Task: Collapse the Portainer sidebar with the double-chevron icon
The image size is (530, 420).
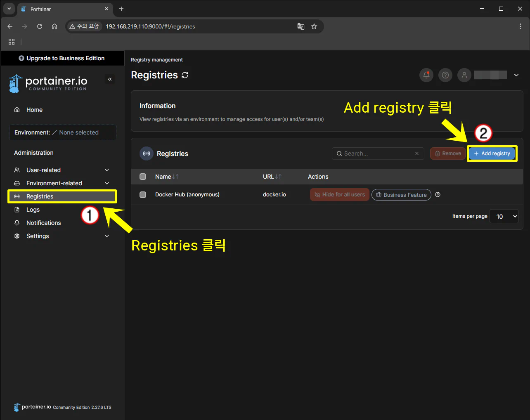Action: [x=110, y=79]
